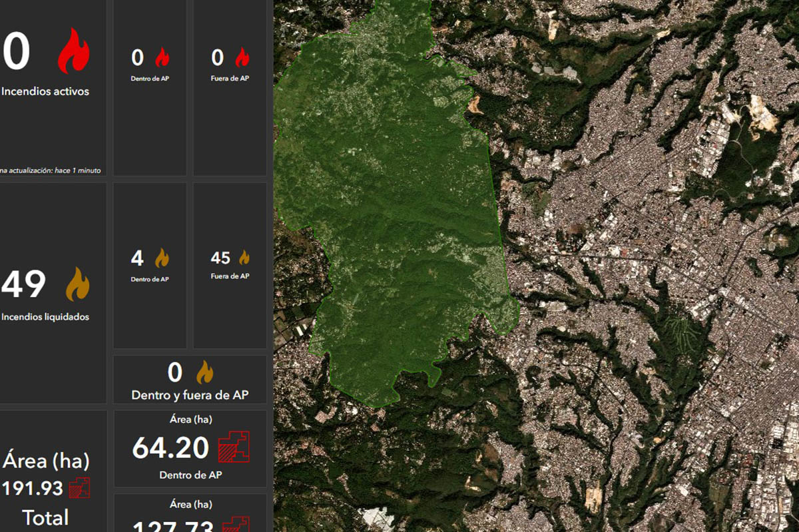Select the 191.93 total area value
This screenshot has height=532, width=799.
click(33, 489)
